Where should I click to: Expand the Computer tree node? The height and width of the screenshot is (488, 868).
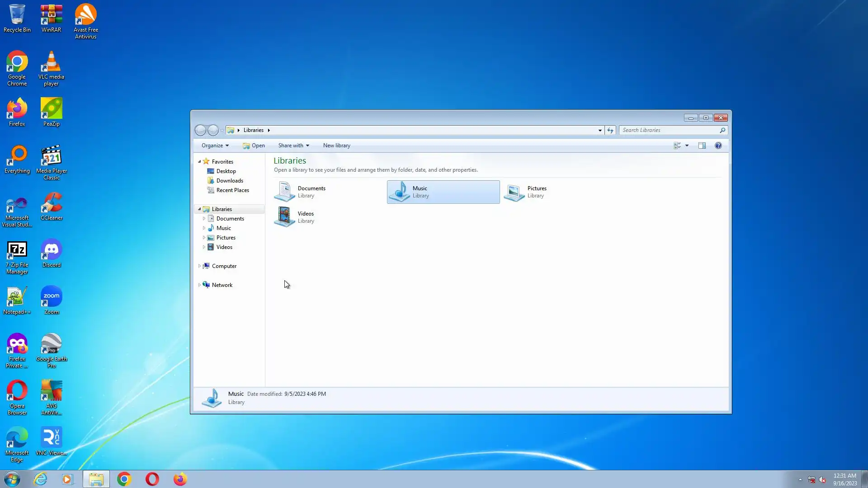pyautogui.click(x=199, y=266)
